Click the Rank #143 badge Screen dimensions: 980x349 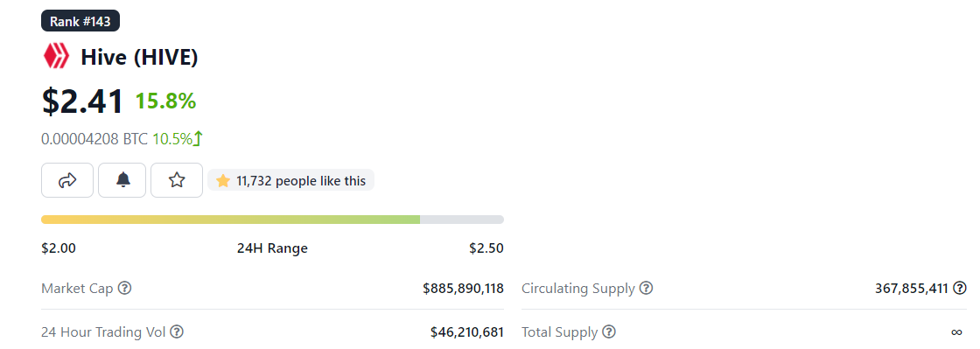tap(80, 21)
